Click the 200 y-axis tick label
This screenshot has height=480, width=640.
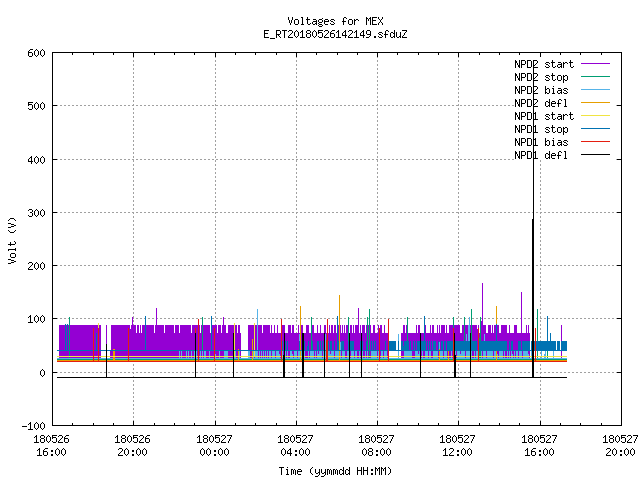[x=36, y=266]
